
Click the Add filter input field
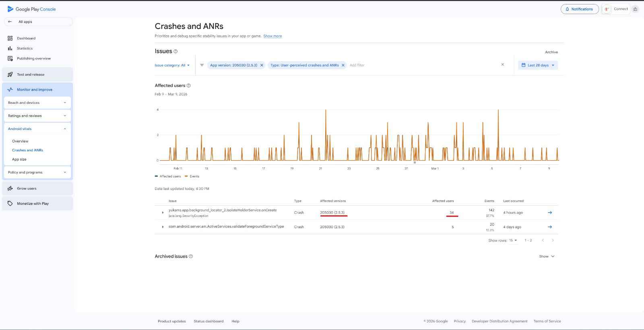(x=357, y=65)
